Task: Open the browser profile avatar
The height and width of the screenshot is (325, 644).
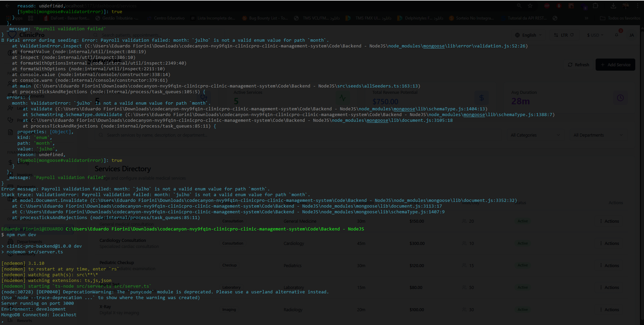Action: [626, 6]
